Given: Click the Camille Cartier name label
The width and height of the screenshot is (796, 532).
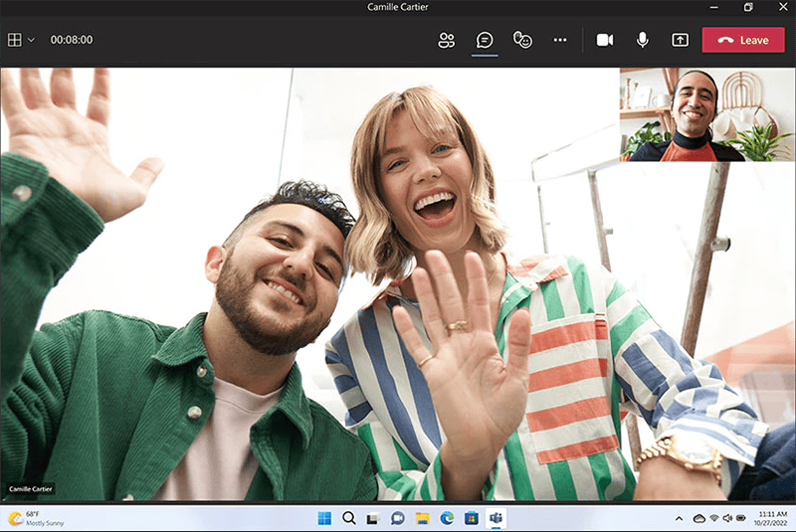Looking at the screenshot, I should pos(31,489).
